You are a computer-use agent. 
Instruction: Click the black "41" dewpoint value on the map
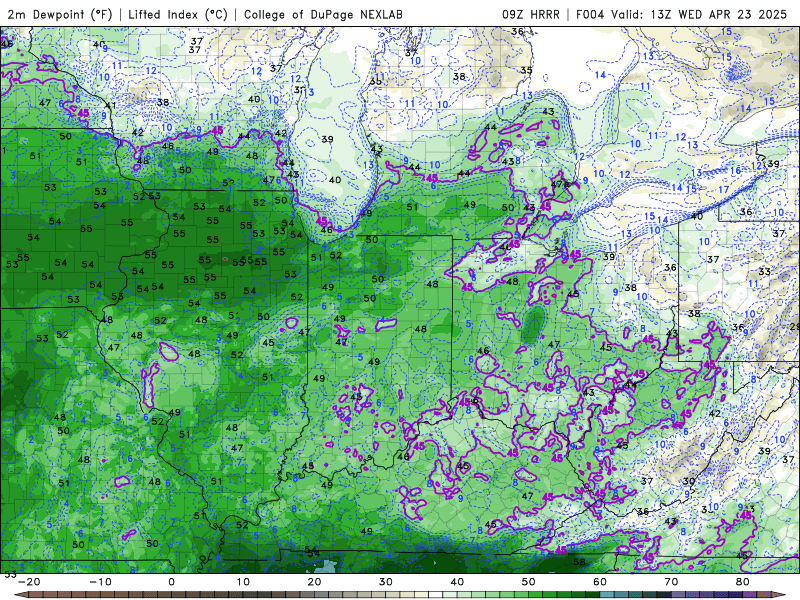coord(110,106)
